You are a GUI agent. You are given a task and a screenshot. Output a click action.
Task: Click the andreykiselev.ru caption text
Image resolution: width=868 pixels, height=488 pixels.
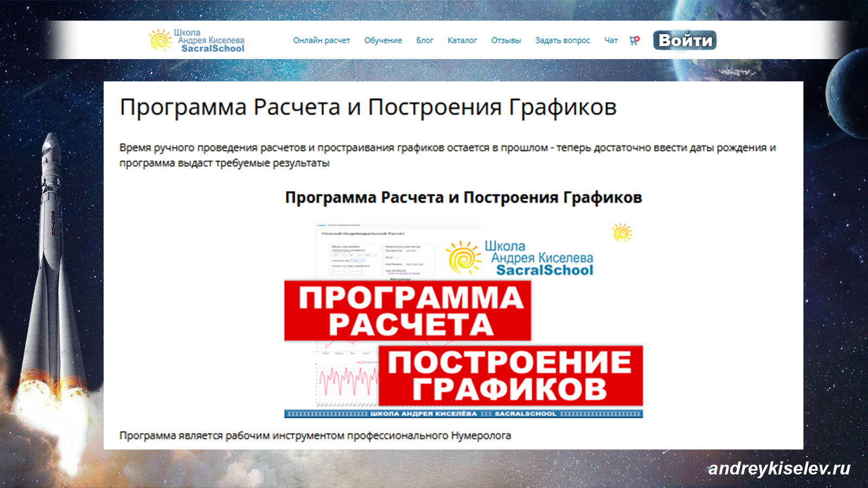tap(780, 468)
